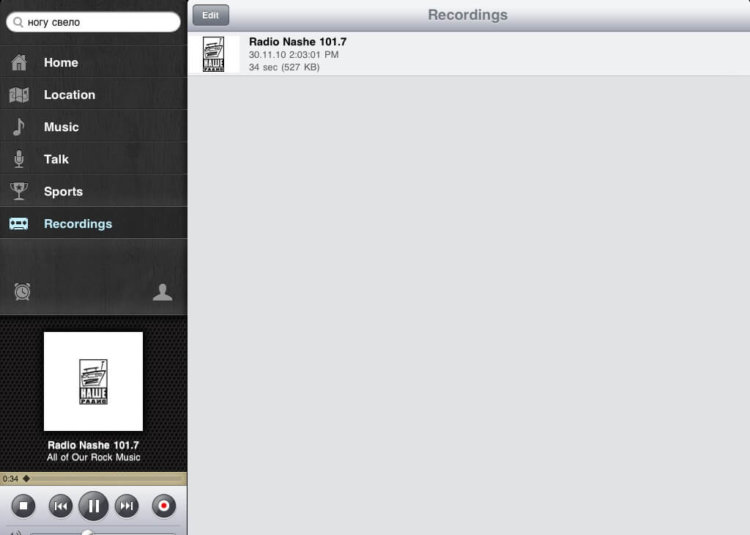Click now-playing title Radio Nashe 101.7
This screenshot has height=535, width=750.
93,445
